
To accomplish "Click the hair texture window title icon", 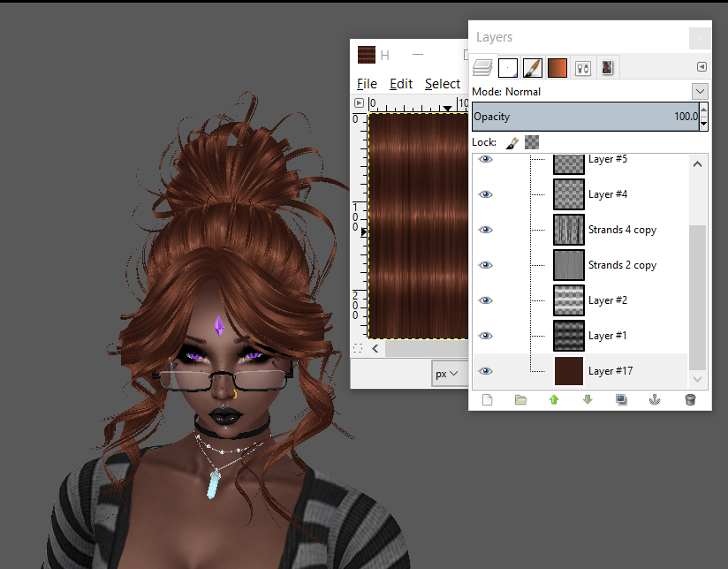I will [367, 55].
